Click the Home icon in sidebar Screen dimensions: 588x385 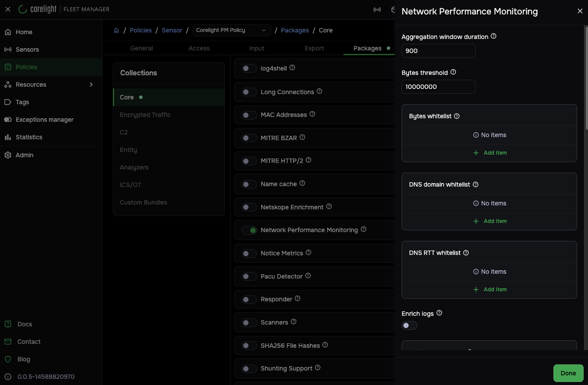point(8,32)
